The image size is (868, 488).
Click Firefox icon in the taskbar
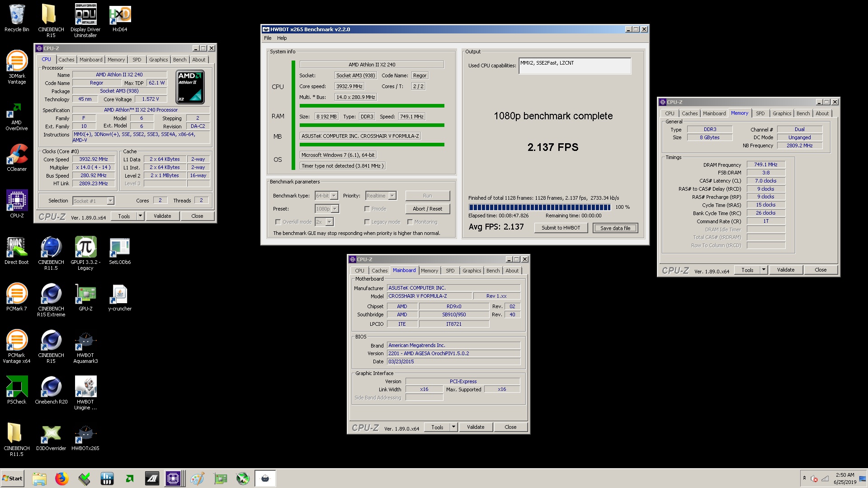[61, 478]
